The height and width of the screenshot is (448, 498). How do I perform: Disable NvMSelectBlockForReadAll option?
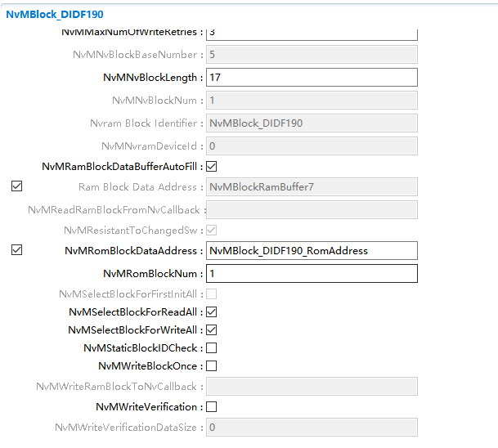211,312
